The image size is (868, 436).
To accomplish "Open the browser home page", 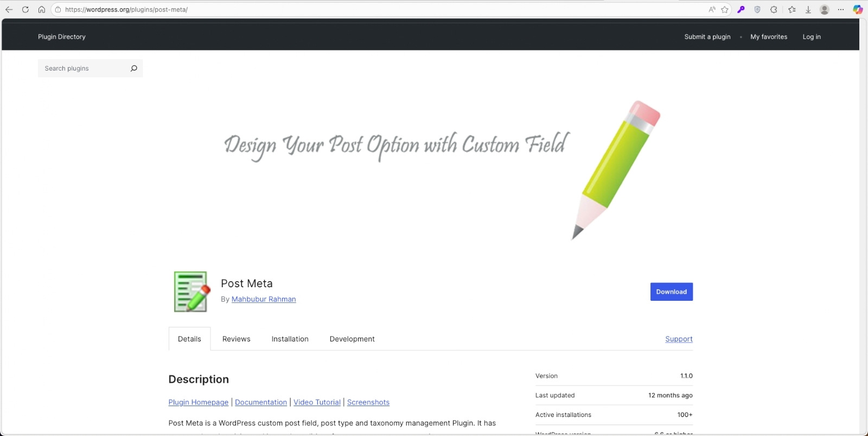I will click(x=42, y=9).
